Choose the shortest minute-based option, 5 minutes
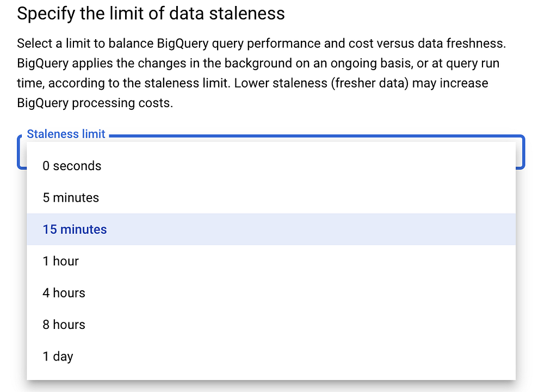Screen dimensions: 557x392 pos(70,198)
